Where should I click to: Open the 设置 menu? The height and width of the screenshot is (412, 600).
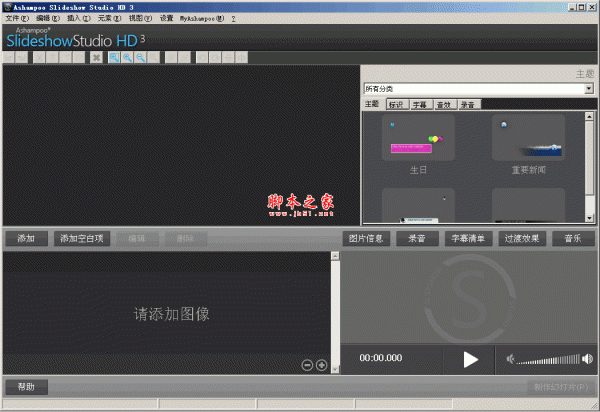(166, 18)
